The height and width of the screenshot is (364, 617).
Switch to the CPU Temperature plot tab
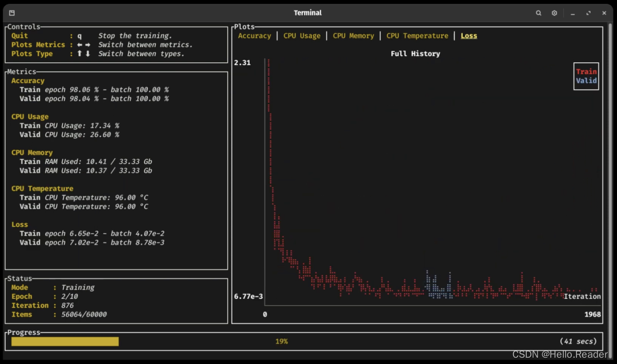(x=417, y=36)
